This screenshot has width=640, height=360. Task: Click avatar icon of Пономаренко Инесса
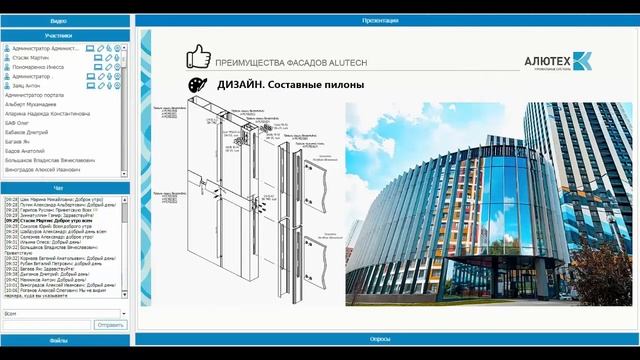point(7,67)
